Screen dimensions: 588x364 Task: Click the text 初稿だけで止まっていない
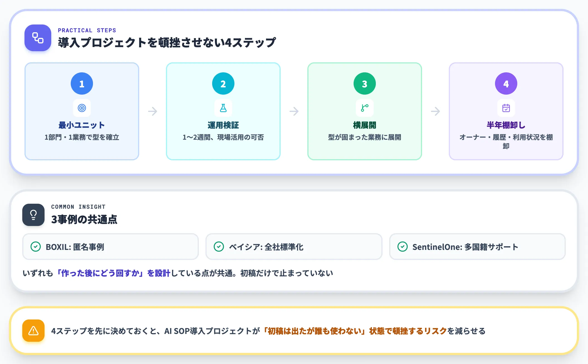point(287,273)
